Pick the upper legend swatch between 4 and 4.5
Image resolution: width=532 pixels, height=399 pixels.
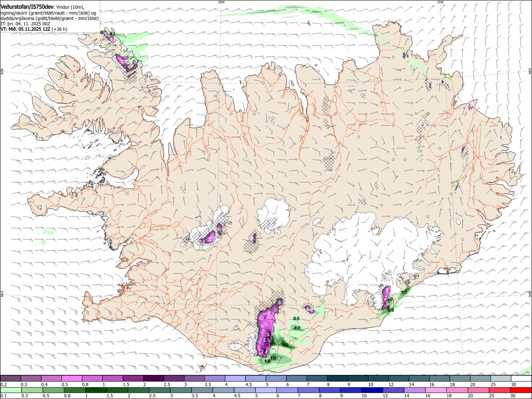(x=235, y=378)
